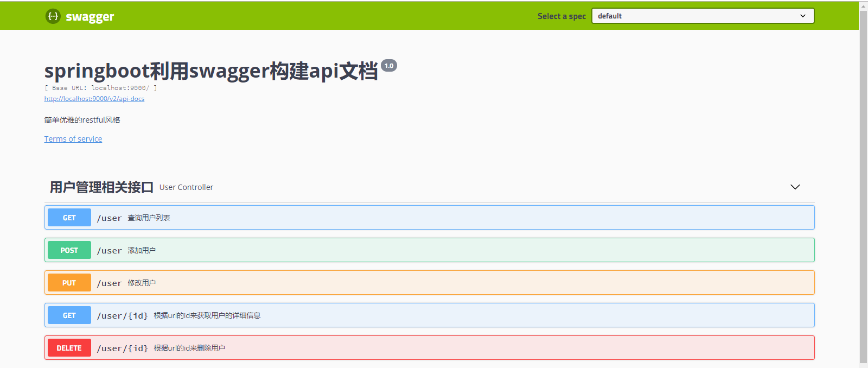This screenshot has height=368, width=868.
Task: Open the Select a spec dropdown
Action: (x=703, y=16)
